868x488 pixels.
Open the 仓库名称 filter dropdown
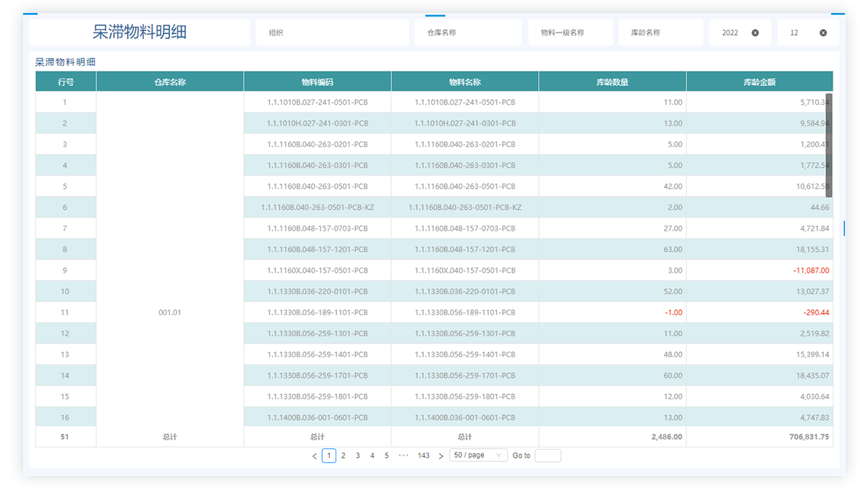point(467,33)
